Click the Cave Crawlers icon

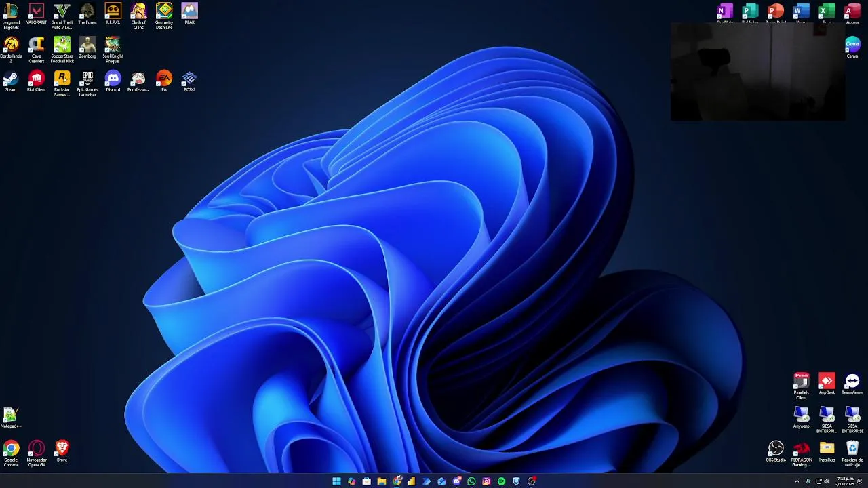37,50
